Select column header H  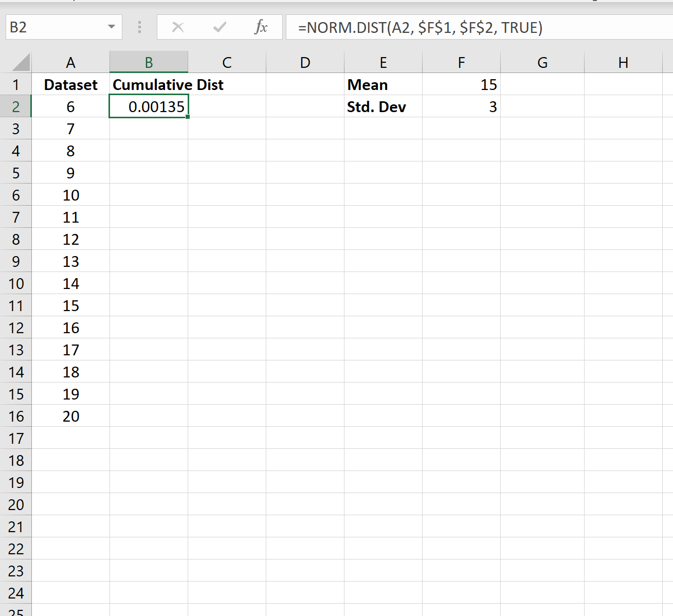pos(623,62)
